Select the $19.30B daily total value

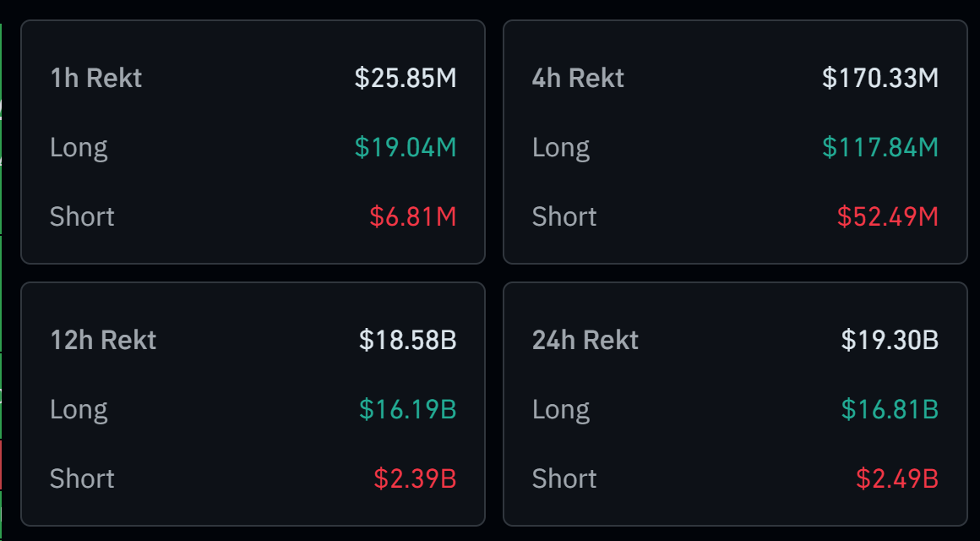point(890,341)
